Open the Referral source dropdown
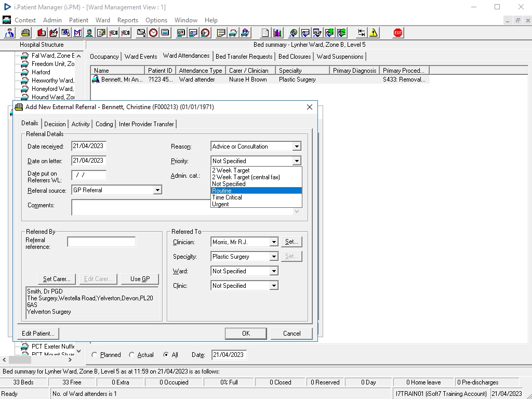Image resolution: width=532 pixels, height=399 pixels. 157,190
